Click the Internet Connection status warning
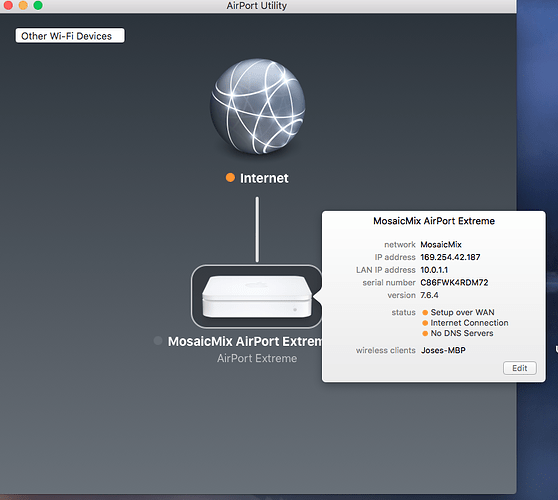 coord(469,323)
